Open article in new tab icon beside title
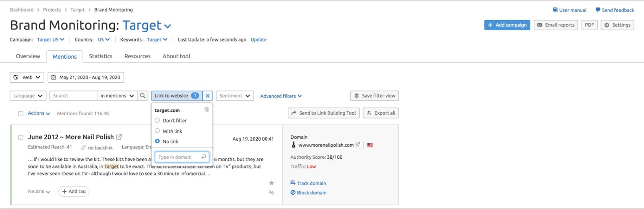The width and height of the screenshot is (644, 209). 119,137
